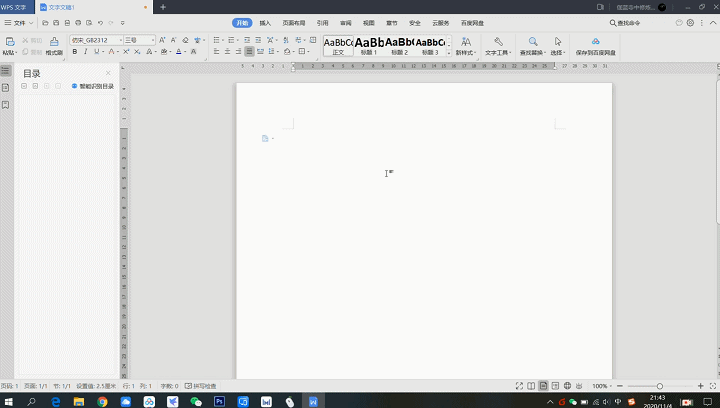Open Find and Replace (查找替换) tool
Image resolution: width=720 pixels, height=408 pixels.
pyautogui.click(x=533, y=45)
